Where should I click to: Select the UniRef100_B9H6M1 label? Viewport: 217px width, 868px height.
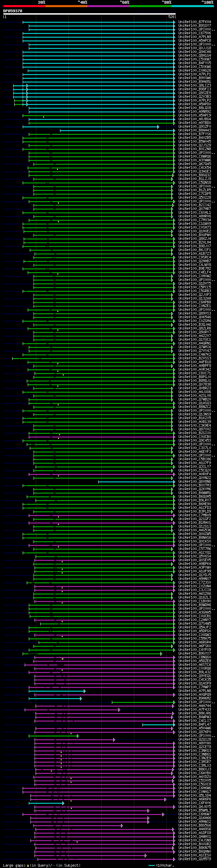tap(195, 82)
